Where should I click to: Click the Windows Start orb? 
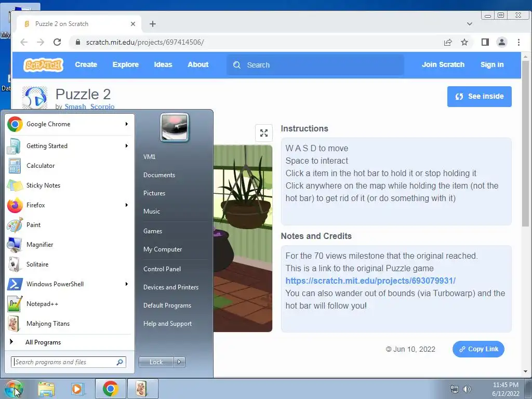click(14, 389)
